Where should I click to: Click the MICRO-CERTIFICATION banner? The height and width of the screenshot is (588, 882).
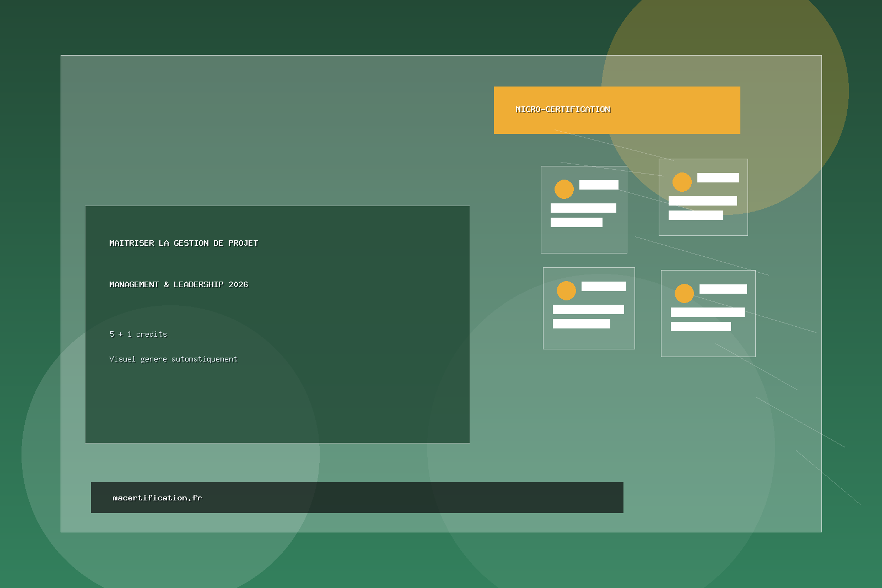click(617, 110)
